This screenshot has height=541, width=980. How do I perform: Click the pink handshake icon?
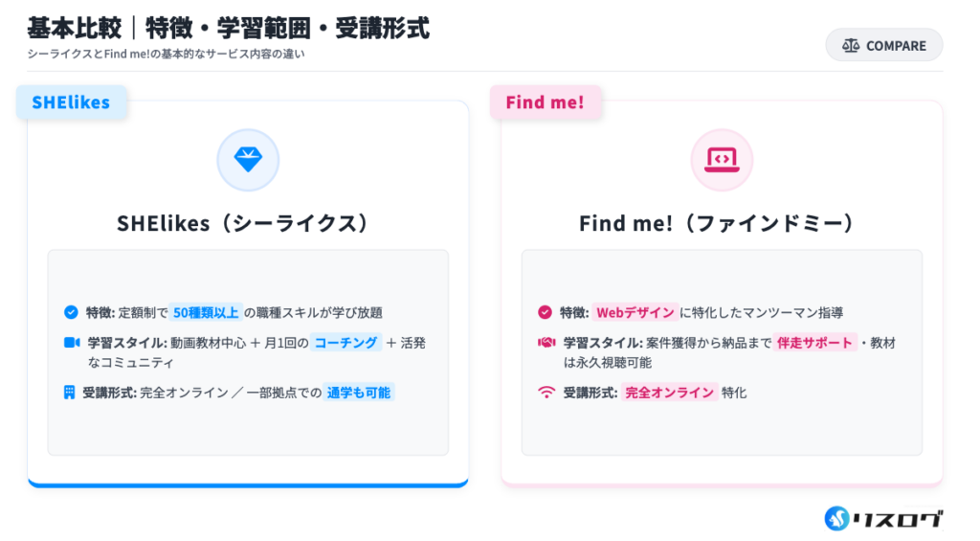click(546, 343)
